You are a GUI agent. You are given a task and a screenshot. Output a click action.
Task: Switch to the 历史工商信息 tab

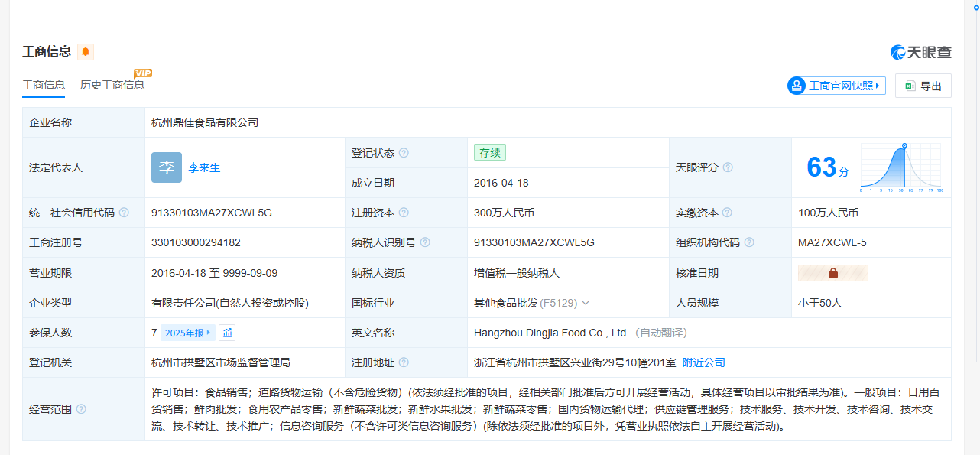pyautogui.click(x=112, y=85)
